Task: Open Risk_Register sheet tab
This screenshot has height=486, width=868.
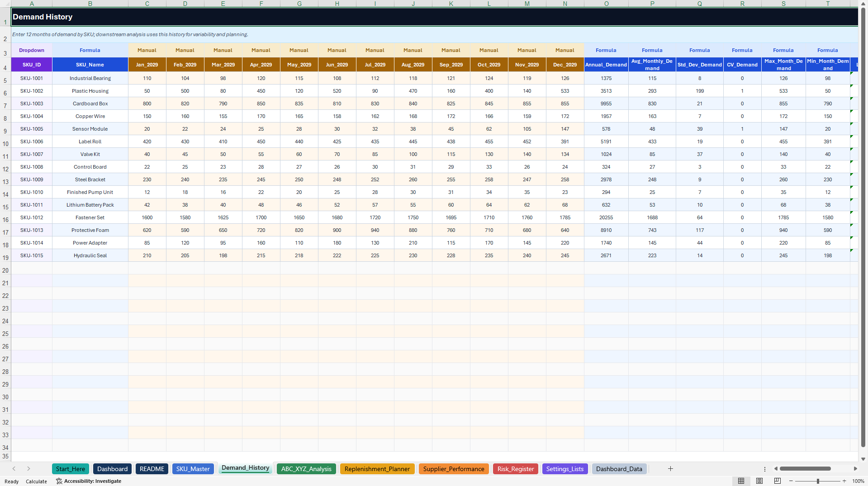Action: [516, 469]
